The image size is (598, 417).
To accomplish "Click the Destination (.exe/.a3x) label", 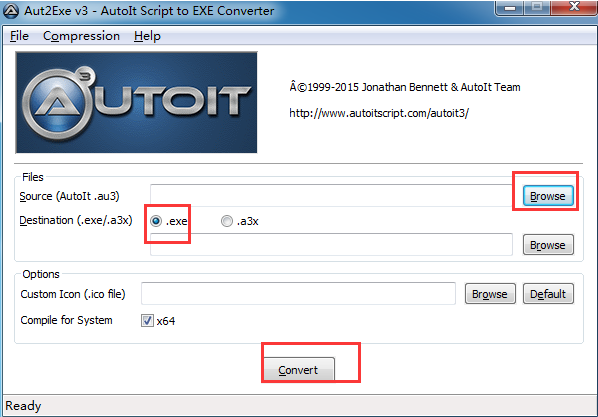I will [x=76, y=220].
